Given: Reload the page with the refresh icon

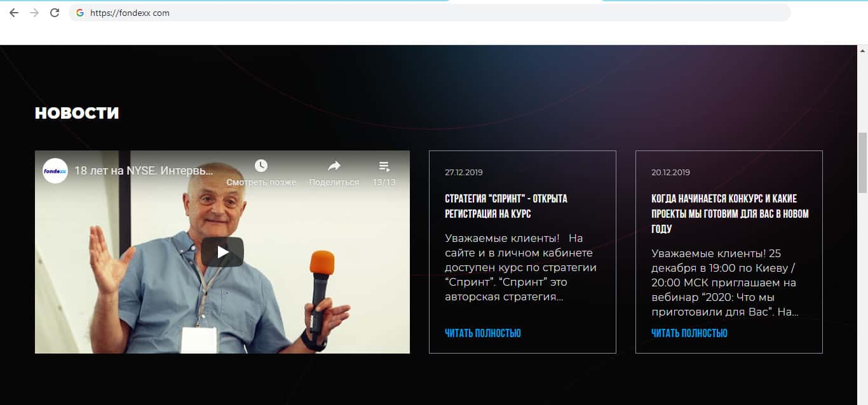Looking at the screenshot, I should pyautogui.click(x=55, y=13).
